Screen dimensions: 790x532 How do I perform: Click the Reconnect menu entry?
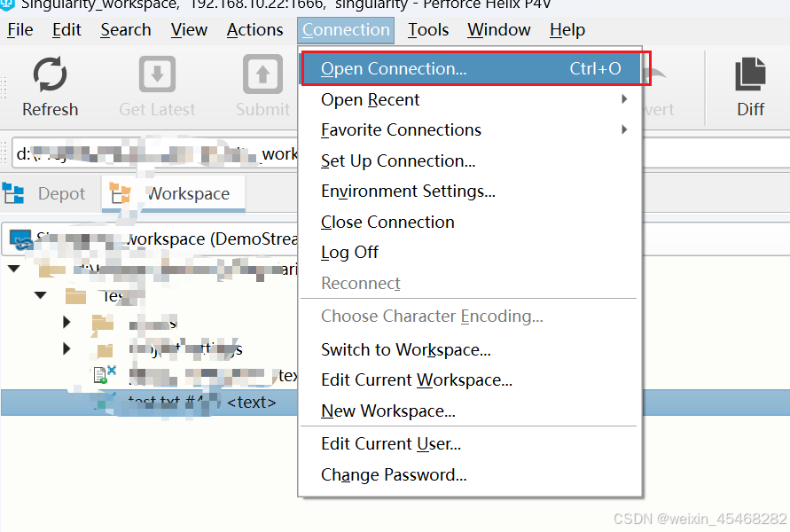tap(471, 283)
